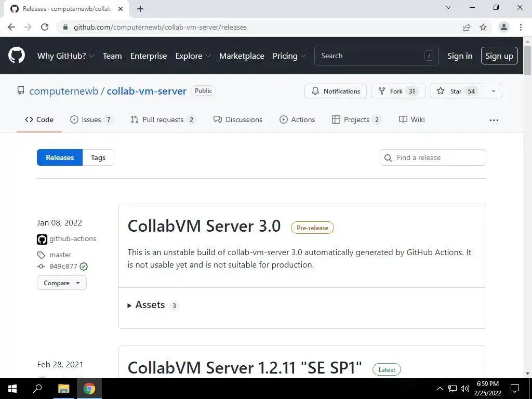
Task: Click the padlock site info icon
Action: click(x=65, y=27)
